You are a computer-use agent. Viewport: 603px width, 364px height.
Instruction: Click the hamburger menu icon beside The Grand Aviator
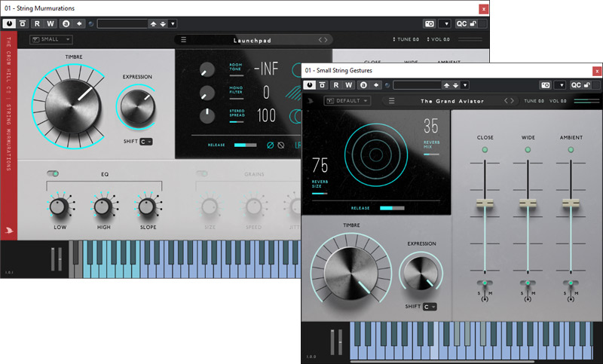coord(391,101)
